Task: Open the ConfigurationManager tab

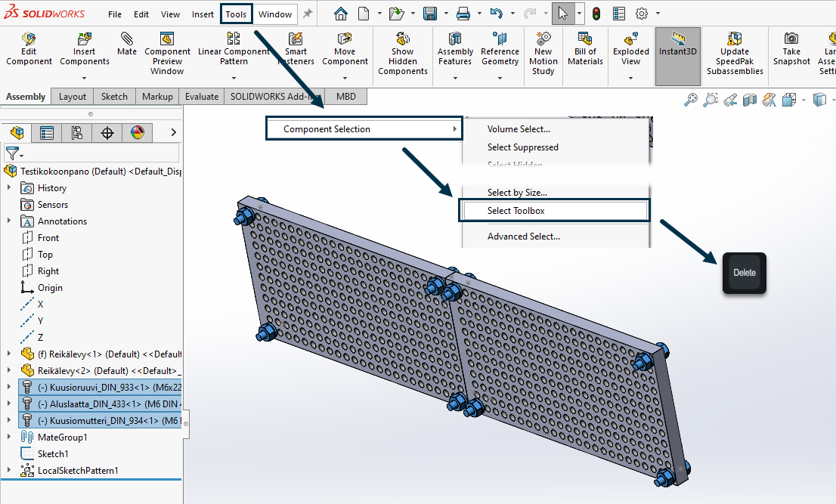Action: 77,133
